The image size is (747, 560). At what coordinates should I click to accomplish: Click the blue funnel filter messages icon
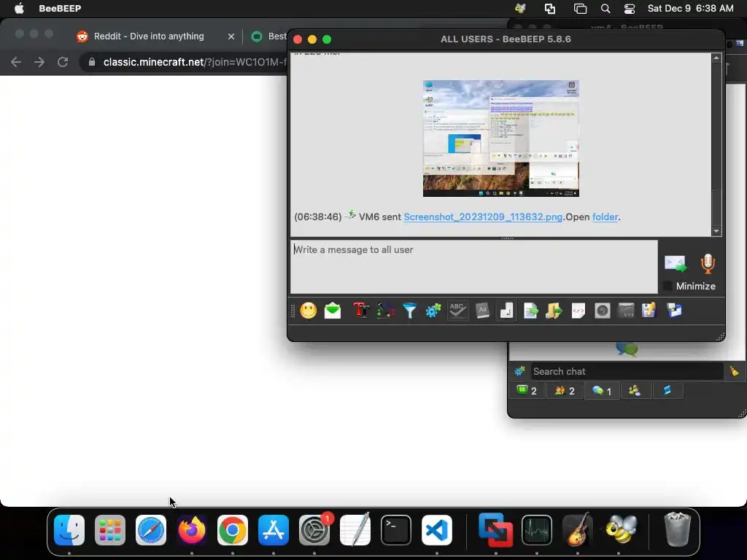(x=409, y=311)
